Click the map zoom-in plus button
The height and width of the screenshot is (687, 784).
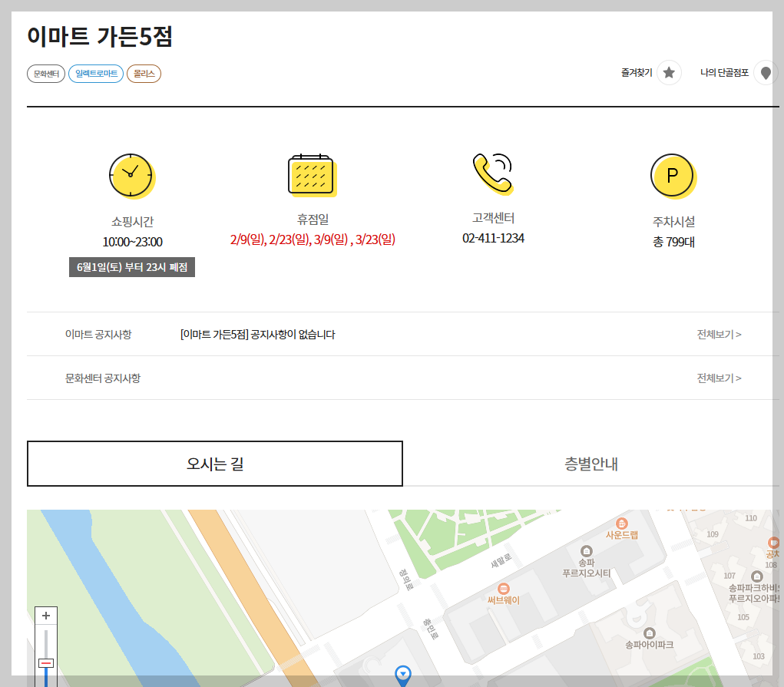pyautogui.click(x=46, y=616)
